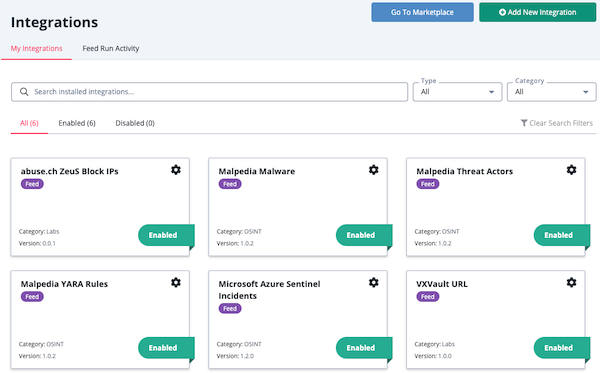Screen dimensions: 600x373
Task: Toggle Enabled status of VXVault URL
Action: point(562,348)
